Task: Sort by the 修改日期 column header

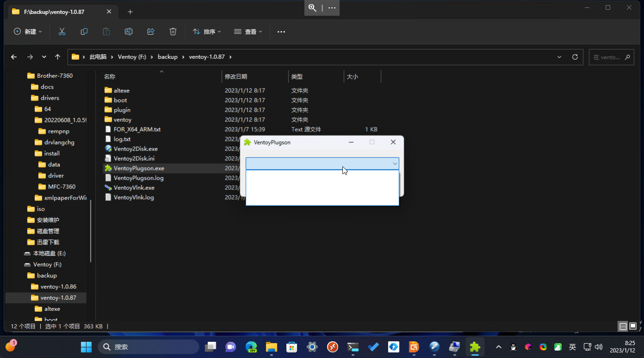Action: click(x=255, y=76)
